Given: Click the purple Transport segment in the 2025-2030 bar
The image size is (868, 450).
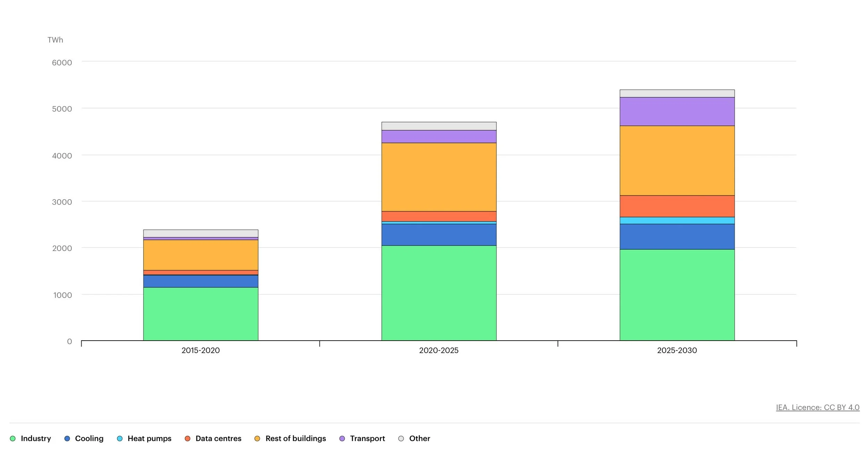Looking at the screenshot, I should [x=677, y=111].
